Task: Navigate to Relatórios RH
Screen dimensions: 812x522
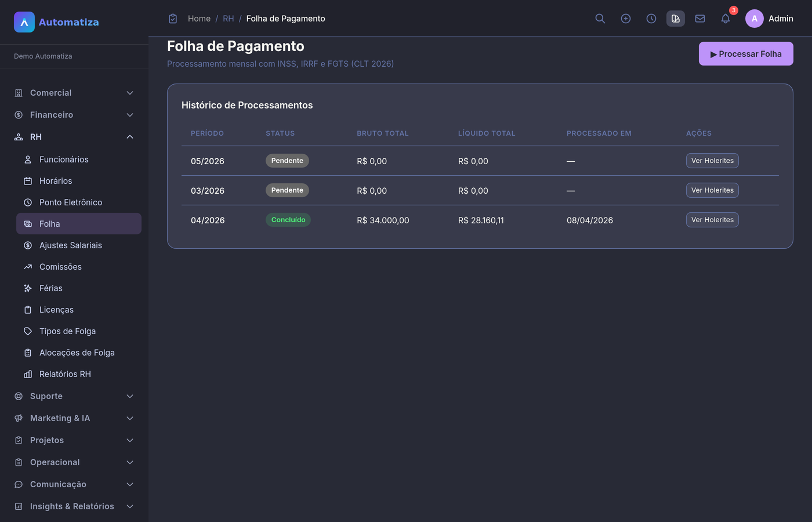Action: click(79, 374)
